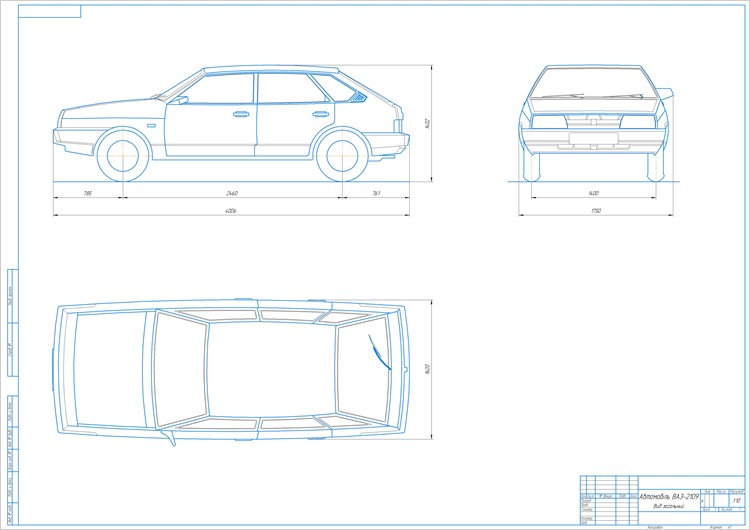Select the 4006 overall length dimension
The height and width of the screenshot is (530, 750).
pos(231,210)
